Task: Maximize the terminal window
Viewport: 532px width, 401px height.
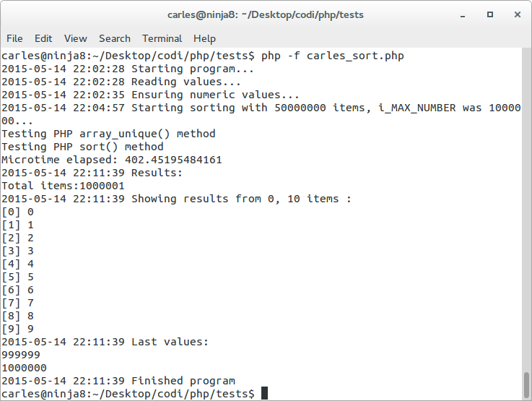Action: (490, 14)
